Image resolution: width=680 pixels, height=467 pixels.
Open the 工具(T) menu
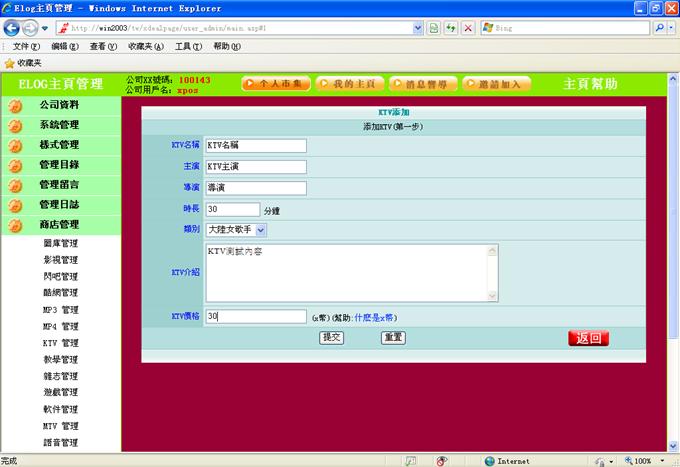188,46
